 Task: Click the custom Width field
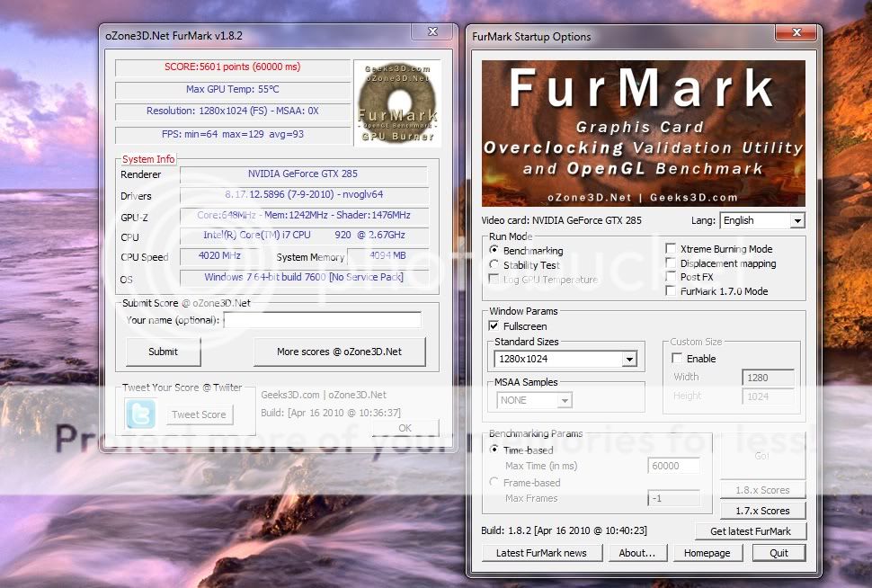pos(768,378)
